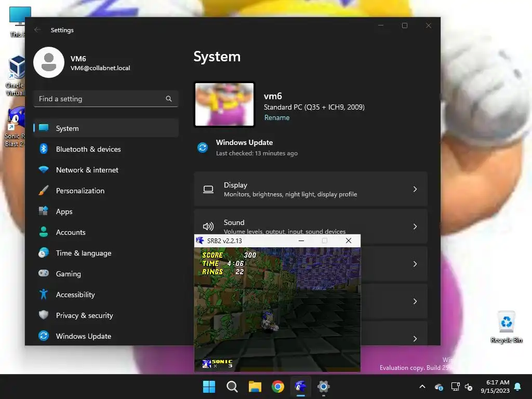Click the blue Windows Update refresh icon
This screenshot has height=399, width=532.
[x=203, y=148]
